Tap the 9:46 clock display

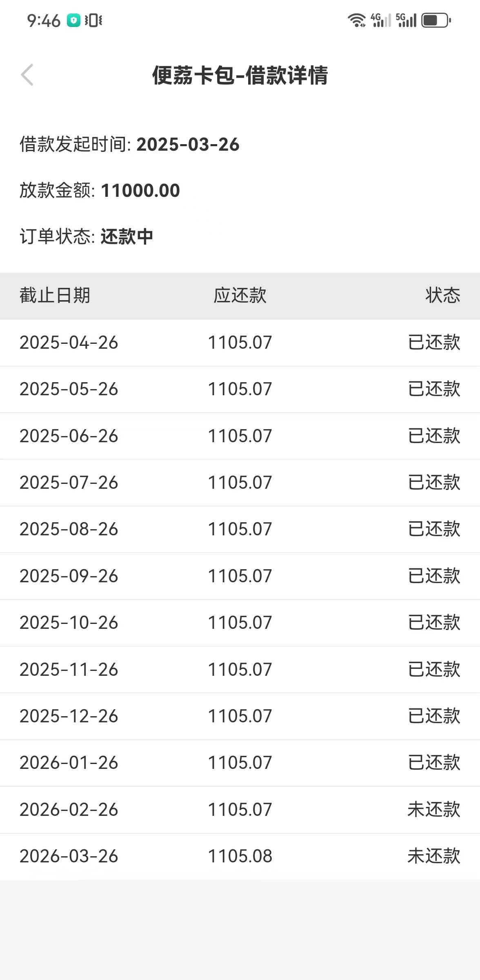tap(43, 21)
